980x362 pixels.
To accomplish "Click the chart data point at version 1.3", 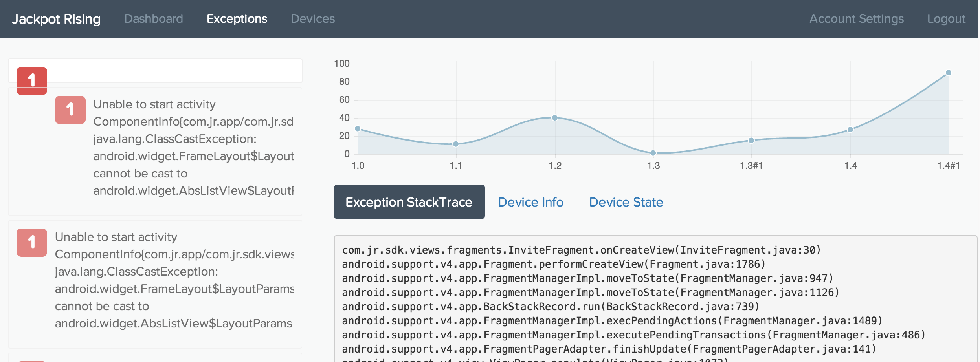I will [653, 153].
